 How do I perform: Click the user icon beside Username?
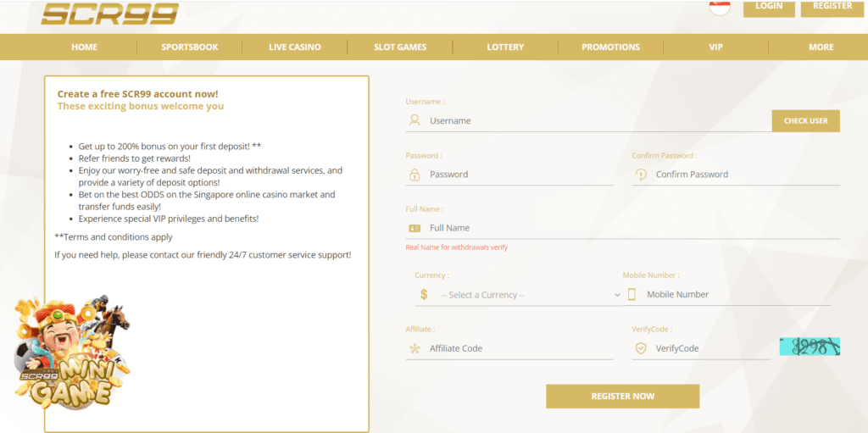(414, 120)
